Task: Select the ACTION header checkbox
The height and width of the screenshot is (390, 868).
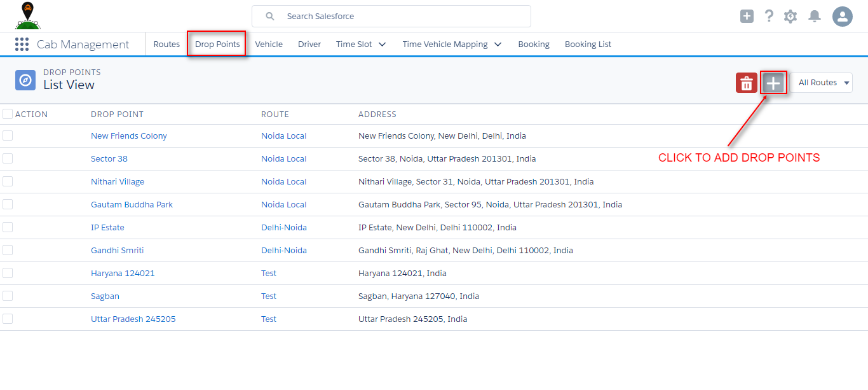Action: point(8,113)
